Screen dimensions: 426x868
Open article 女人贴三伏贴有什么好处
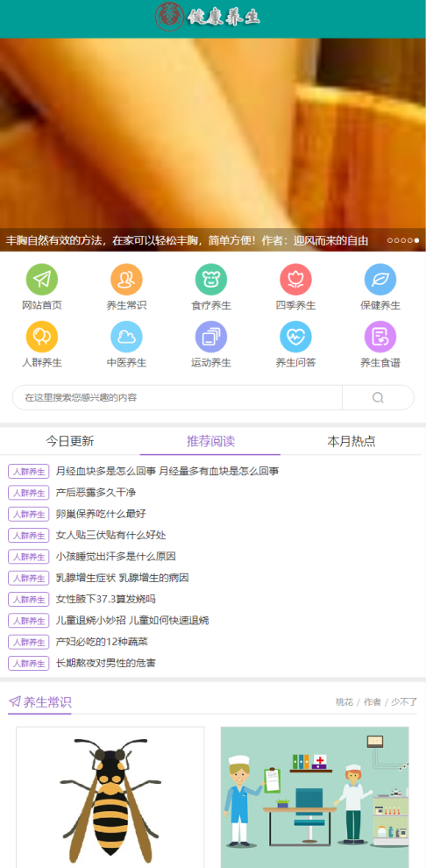pos(110,536)
